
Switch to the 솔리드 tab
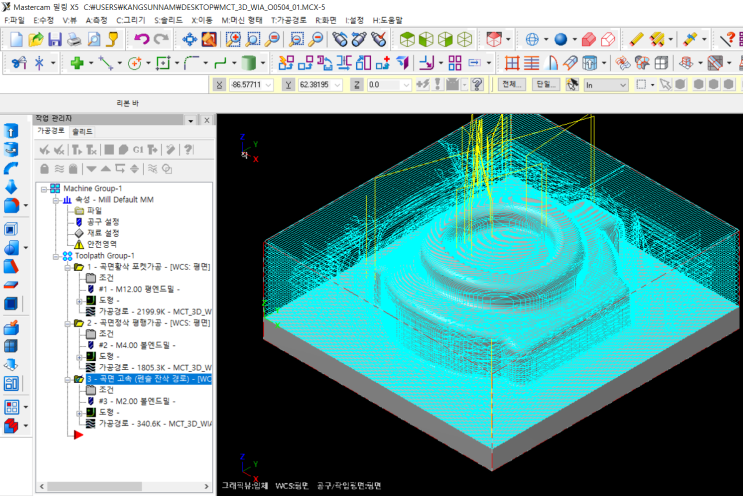point(83,131)
